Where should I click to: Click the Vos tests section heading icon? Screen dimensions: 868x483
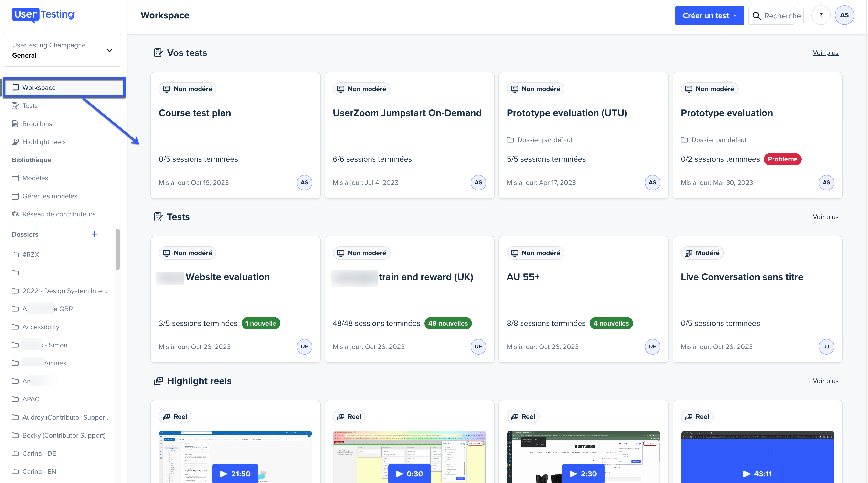pyautogui.click(x=158, y=53)
